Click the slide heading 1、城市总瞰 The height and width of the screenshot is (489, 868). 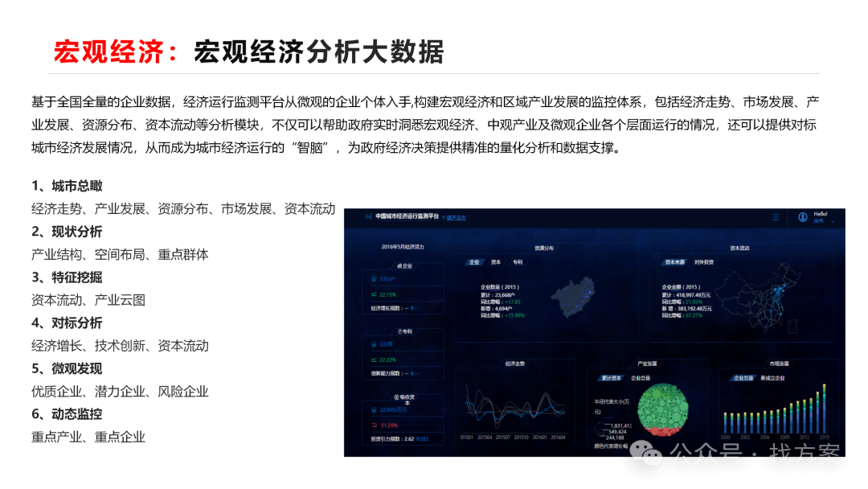click(x=67, y=186)
